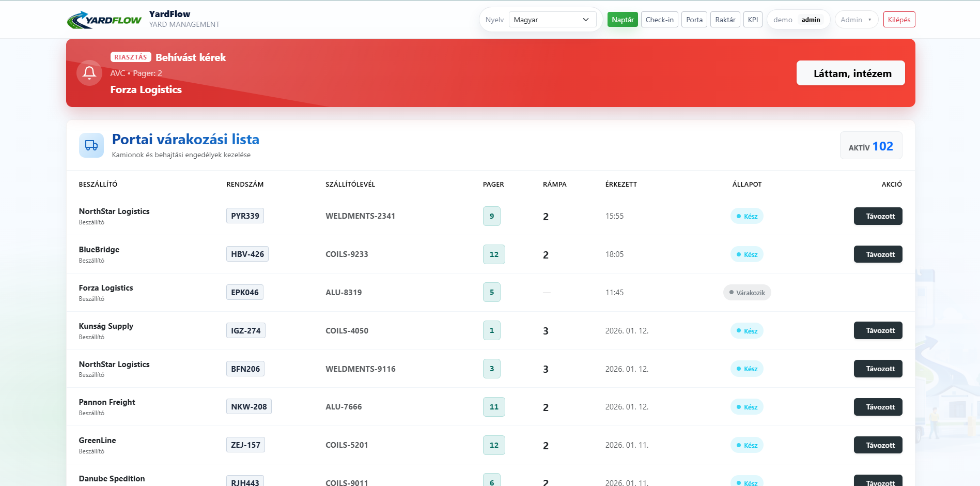This screenshot has width=980, height=486.
Task: Open the Magyar language dropdown
Action: point(552,20)
